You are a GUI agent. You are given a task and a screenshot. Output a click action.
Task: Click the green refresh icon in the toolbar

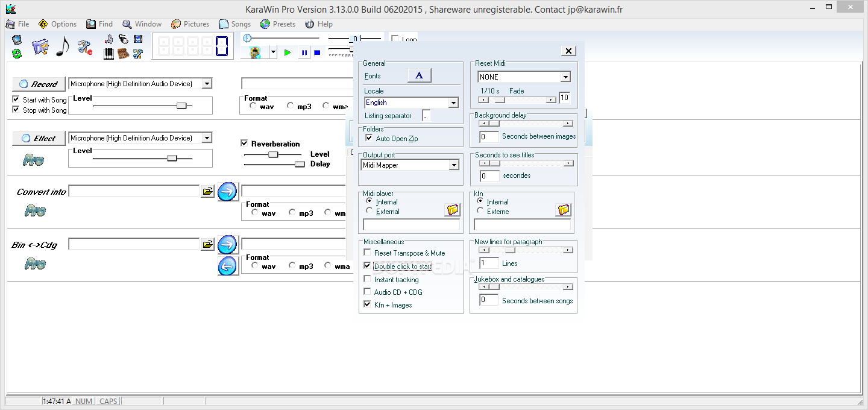[x=17, y=54]
